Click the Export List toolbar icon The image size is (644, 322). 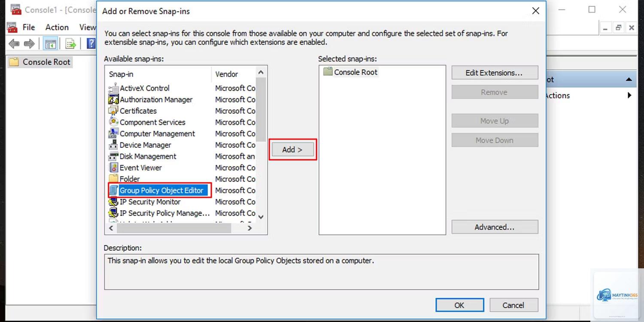coord(70,43)
